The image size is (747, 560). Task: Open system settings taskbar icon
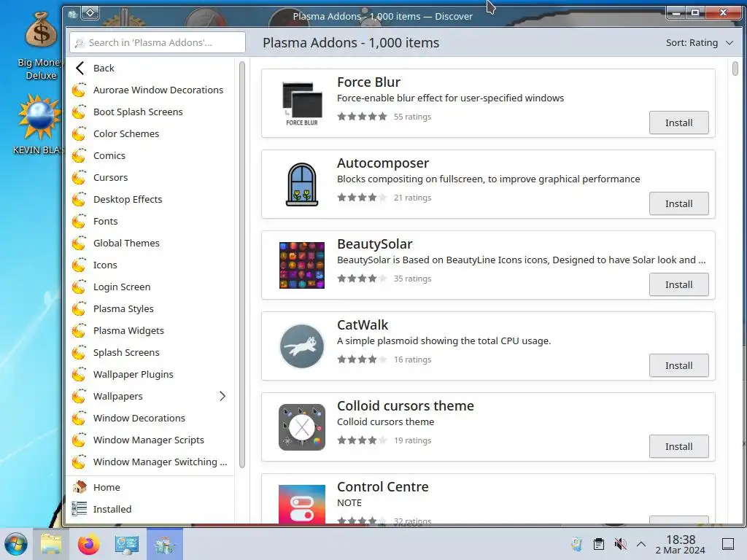click(x=127, y=544)
